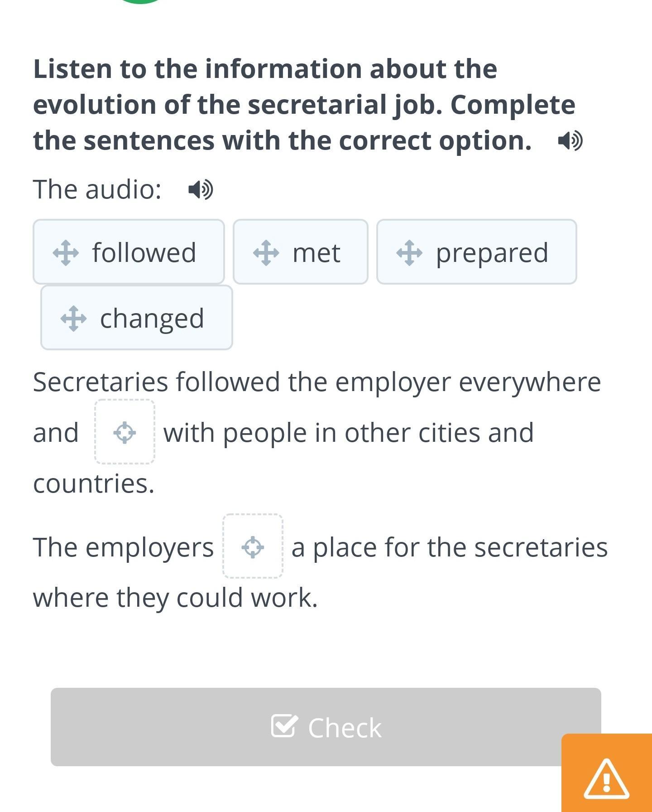Grab the move handle on "met"
652x812 pixels.
(266, 252)
